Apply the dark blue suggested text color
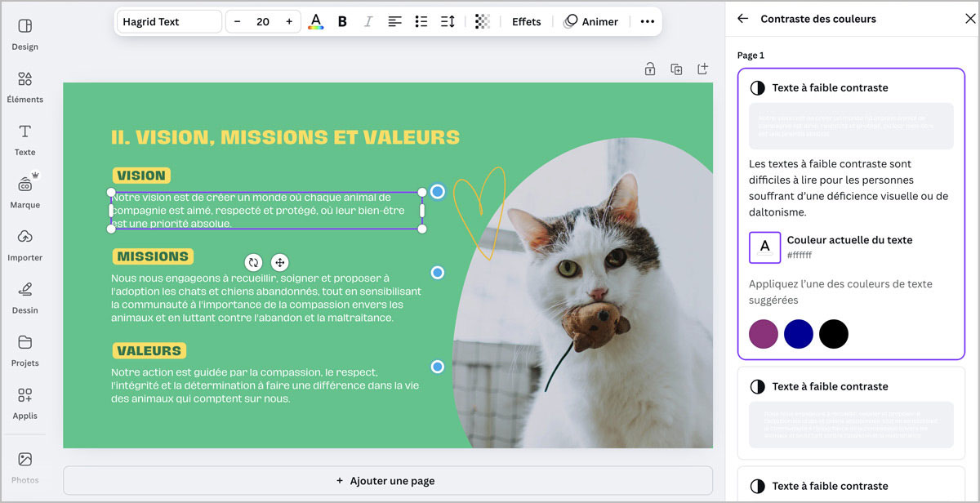This screenshot has height=503, width=980. (799, 334)
